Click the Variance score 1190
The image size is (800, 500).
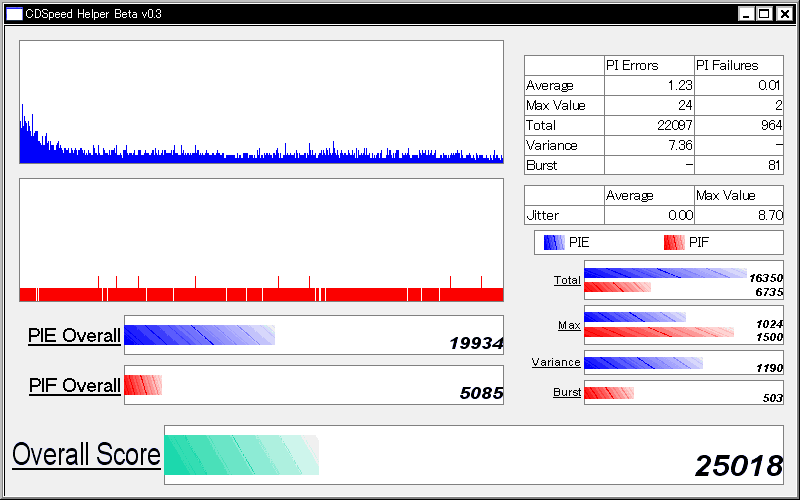(769, 368)
